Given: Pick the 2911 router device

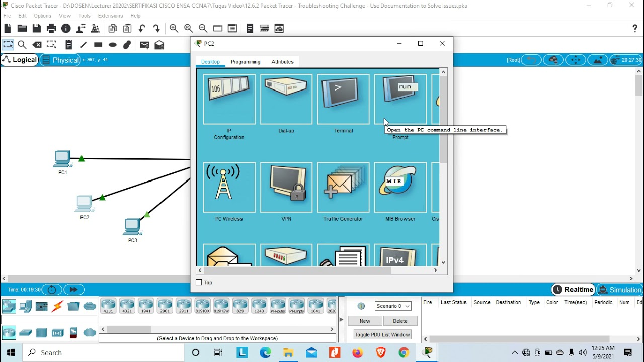Looking at the screenshot, I should (x=184, y=306).
